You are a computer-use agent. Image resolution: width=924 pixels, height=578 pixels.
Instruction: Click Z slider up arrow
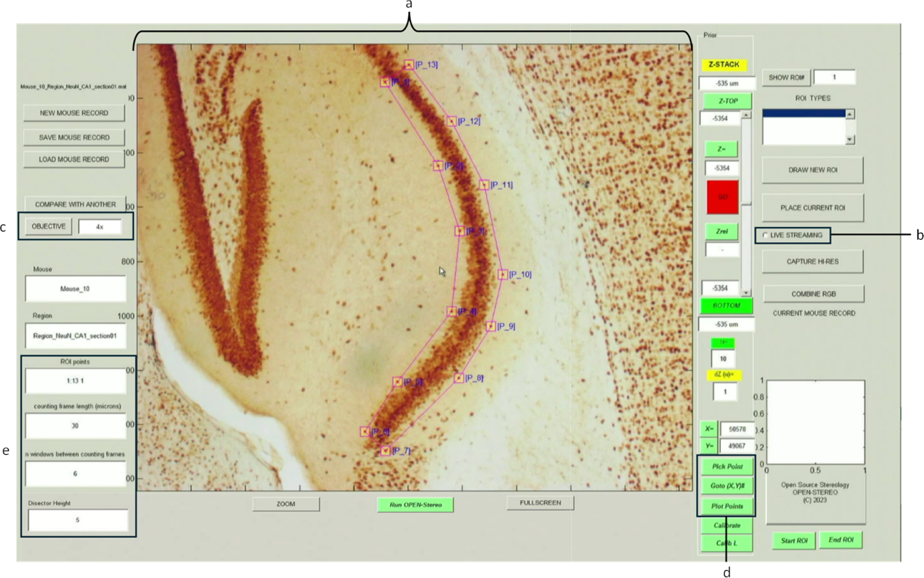746,115
